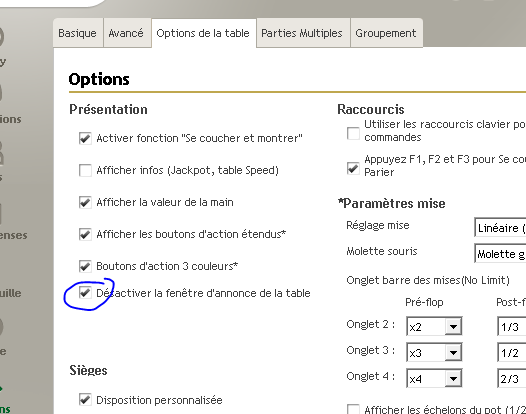Expand Onglet 3 Pré-flop x3 dropdown
Screen dimensions: 526x414
click(x=434, y=352)
